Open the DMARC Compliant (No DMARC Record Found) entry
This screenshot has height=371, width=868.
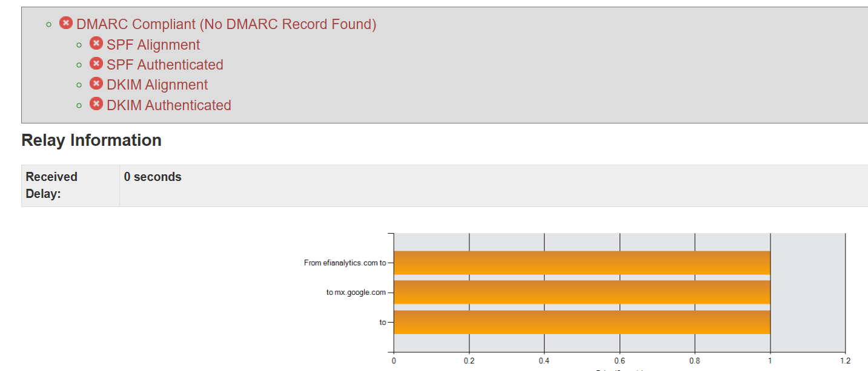click(x=226, y=24)
